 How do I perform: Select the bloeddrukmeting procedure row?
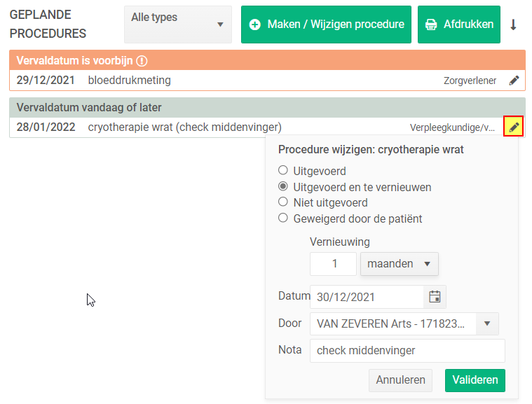tap(267, 81)
